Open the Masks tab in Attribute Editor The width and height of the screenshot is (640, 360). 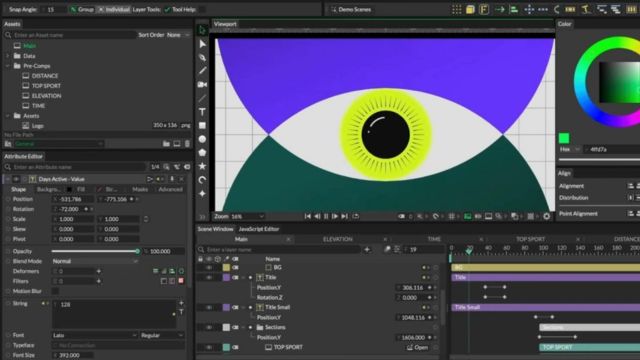click(x=140, y=189)
